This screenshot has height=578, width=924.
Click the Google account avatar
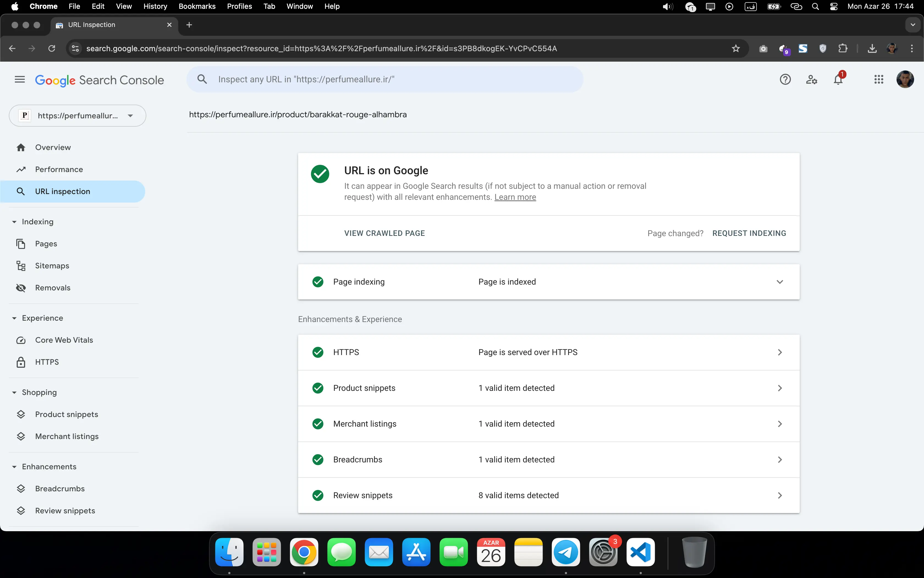coord(905,80)
